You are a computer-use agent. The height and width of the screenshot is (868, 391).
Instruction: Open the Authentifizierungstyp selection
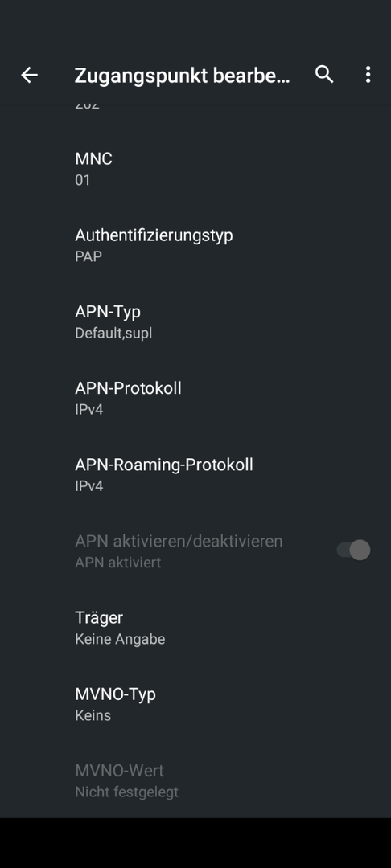tap(195, 245)
